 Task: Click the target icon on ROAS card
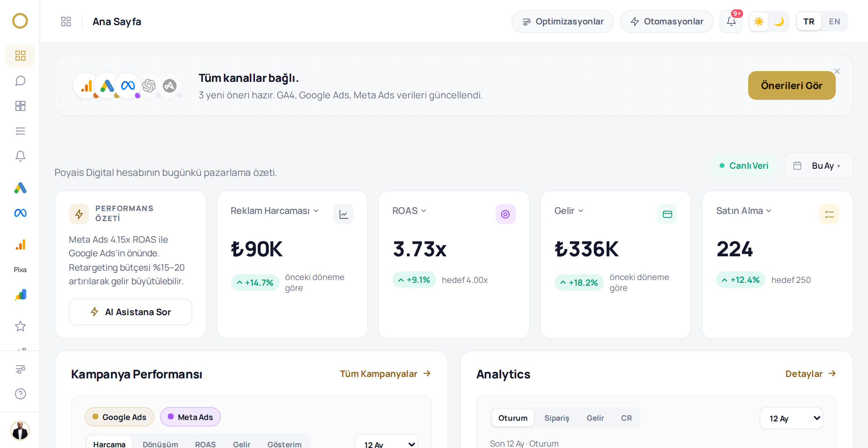505,214
